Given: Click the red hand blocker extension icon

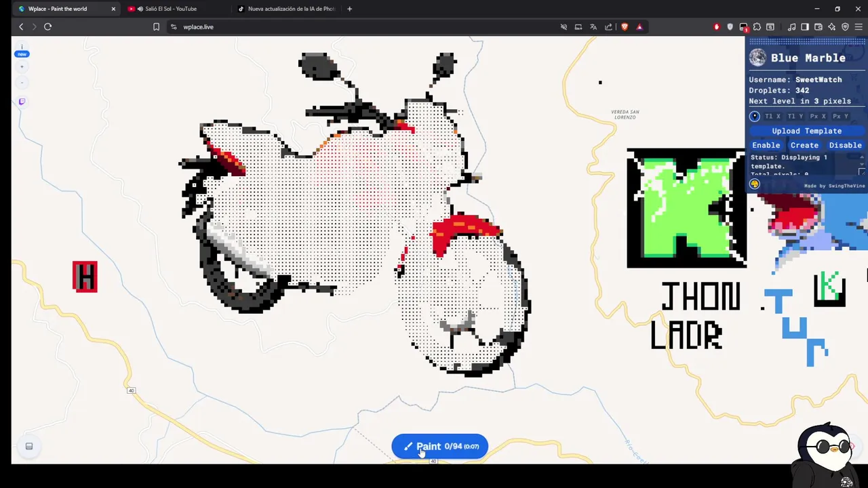Looking at the screenshot, I should tap(717, 26).
